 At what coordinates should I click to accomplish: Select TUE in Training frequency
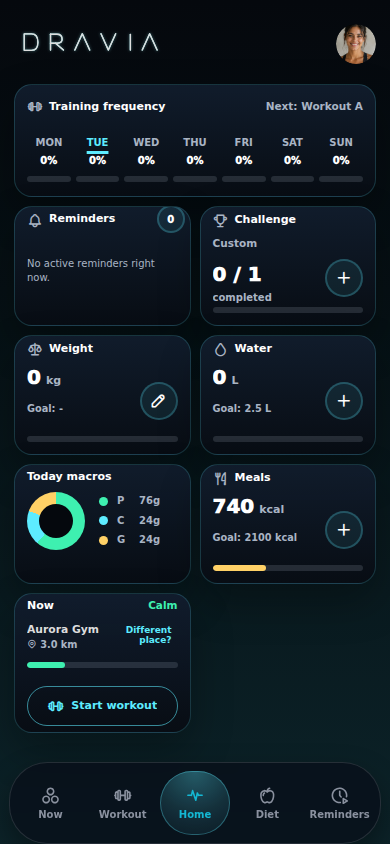(97, 151)
